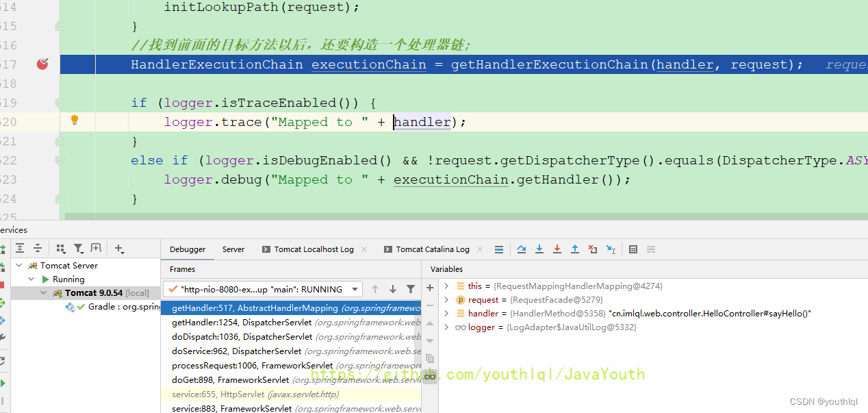Click Remove Watch minus in Variables

430,305
